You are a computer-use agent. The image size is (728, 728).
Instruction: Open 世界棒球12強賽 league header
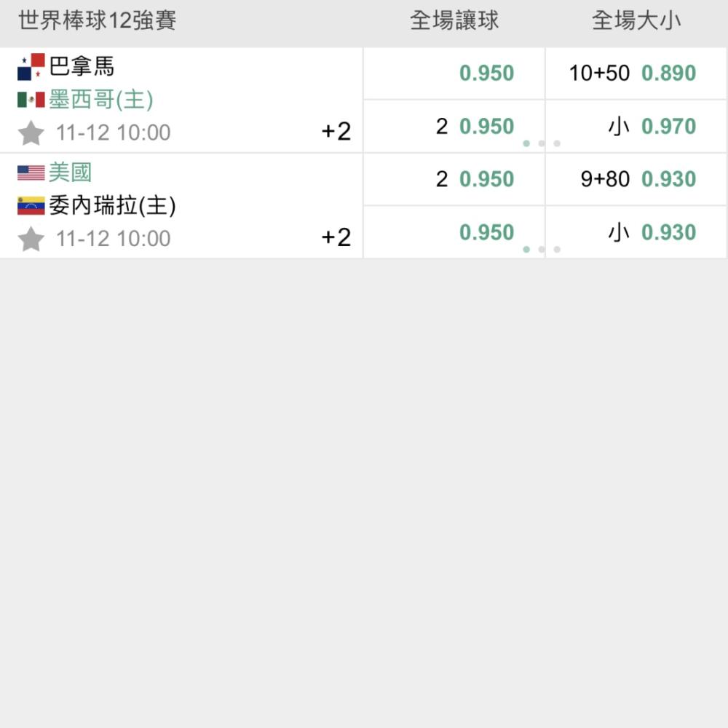point(97,20)
